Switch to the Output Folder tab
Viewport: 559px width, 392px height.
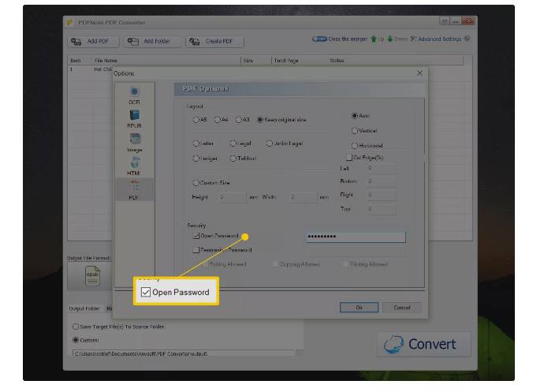point(85,308)
